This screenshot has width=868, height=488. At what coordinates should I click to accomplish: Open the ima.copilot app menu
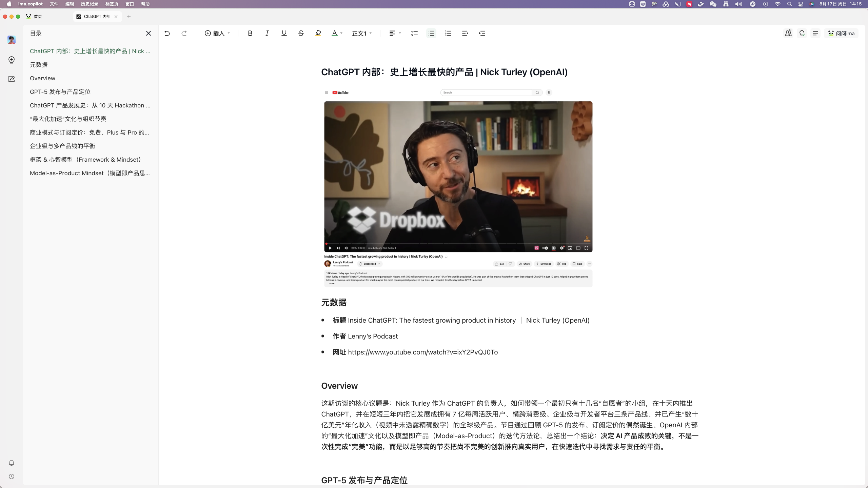pyautogui.click(x=30, y=4)
